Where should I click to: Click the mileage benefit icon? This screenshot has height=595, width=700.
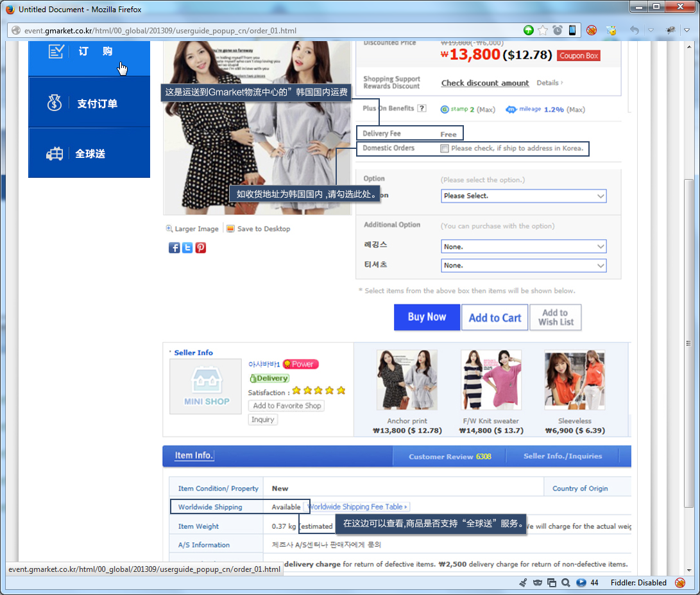coord(511,110)
